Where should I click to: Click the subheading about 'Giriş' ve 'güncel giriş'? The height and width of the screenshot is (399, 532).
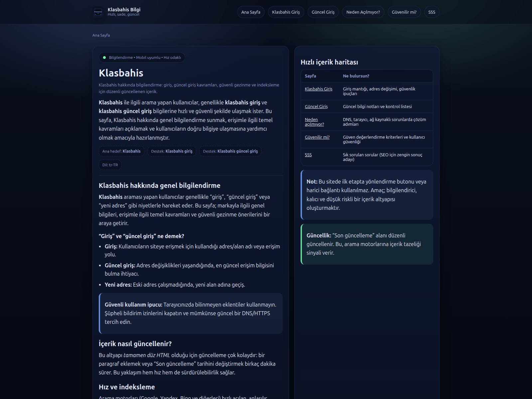pos(141,236)
